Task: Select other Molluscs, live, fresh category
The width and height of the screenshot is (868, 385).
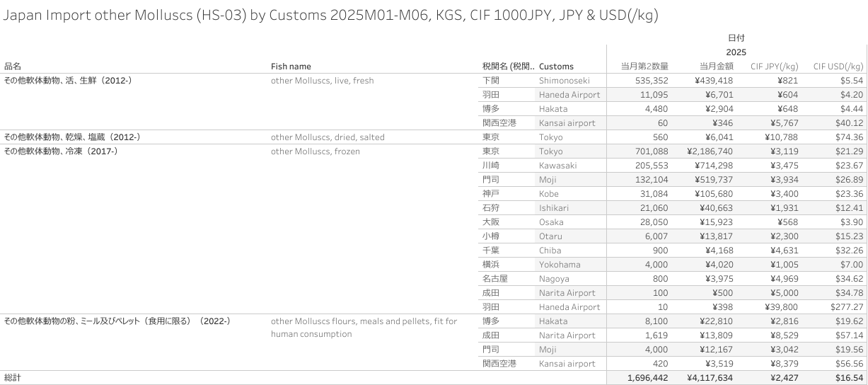Action: [322, 81]
